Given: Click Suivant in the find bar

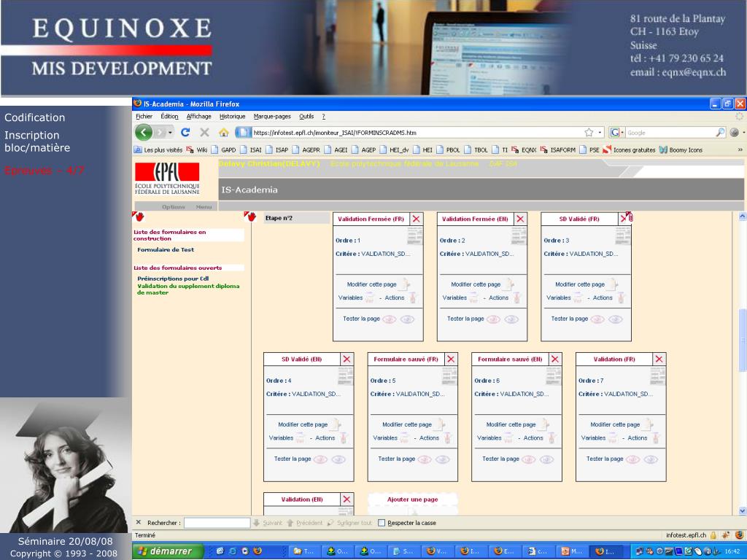Looking at the screenshot, I should coord(268,523).
